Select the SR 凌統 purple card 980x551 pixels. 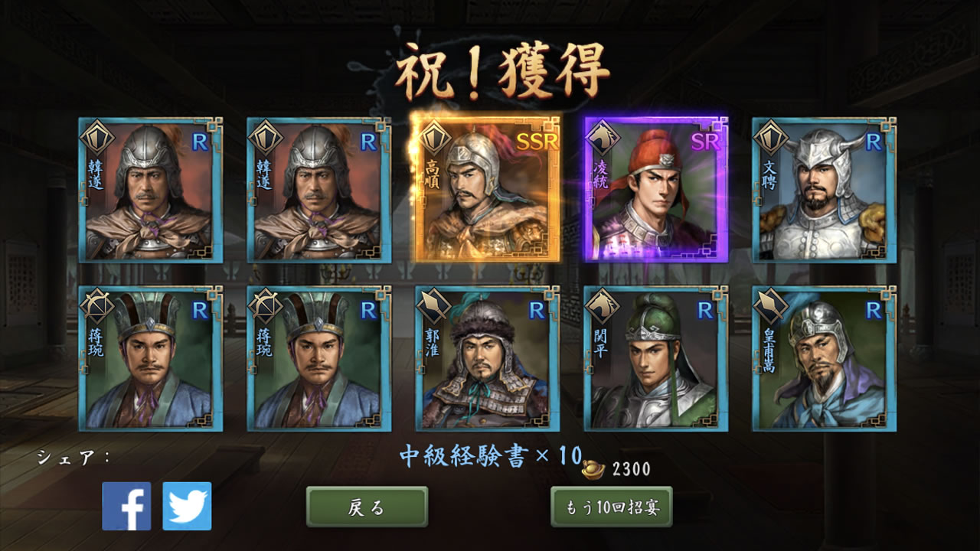(x=655, y=191)
